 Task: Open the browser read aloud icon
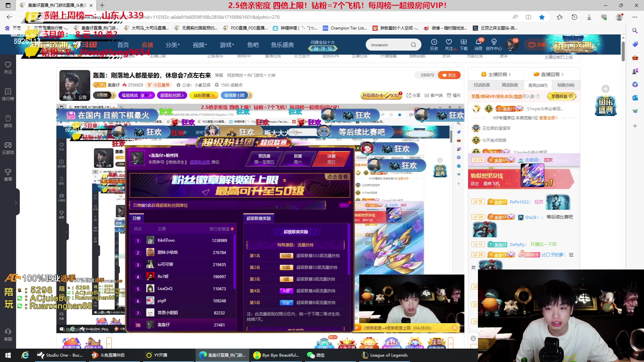click(x=515, y=17)
